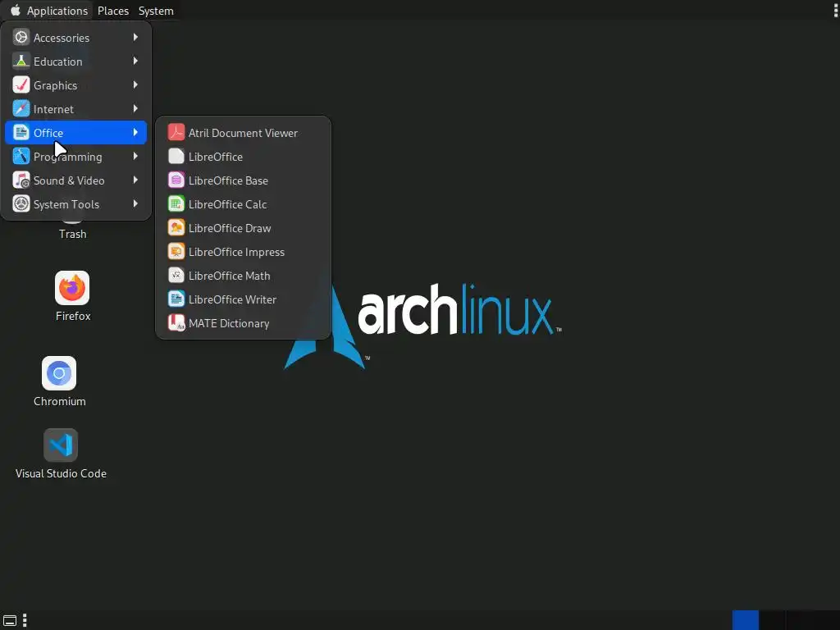Open the Places menu
The height and width of the screenshot is (630, 840).
pos(113,11)
